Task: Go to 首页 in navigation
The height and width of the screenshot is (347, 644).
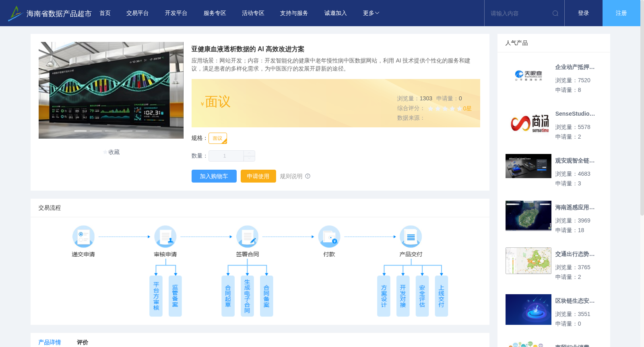Action: tap(105, 13)
